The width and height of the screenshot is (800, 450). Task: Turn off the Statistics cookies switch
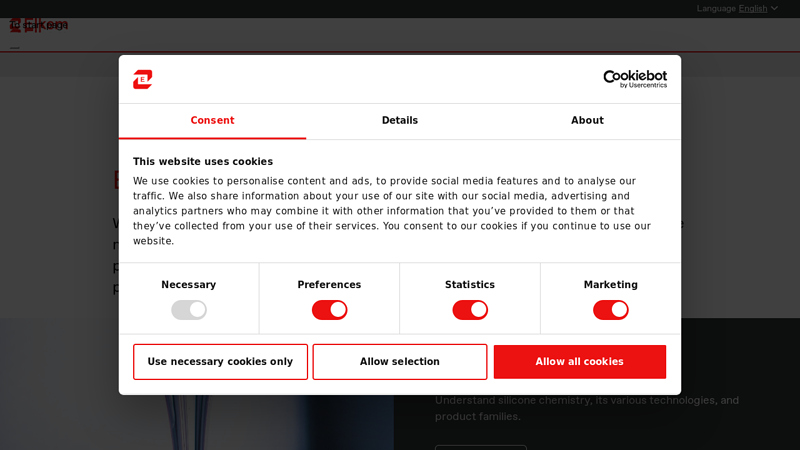tap(470, 310)
